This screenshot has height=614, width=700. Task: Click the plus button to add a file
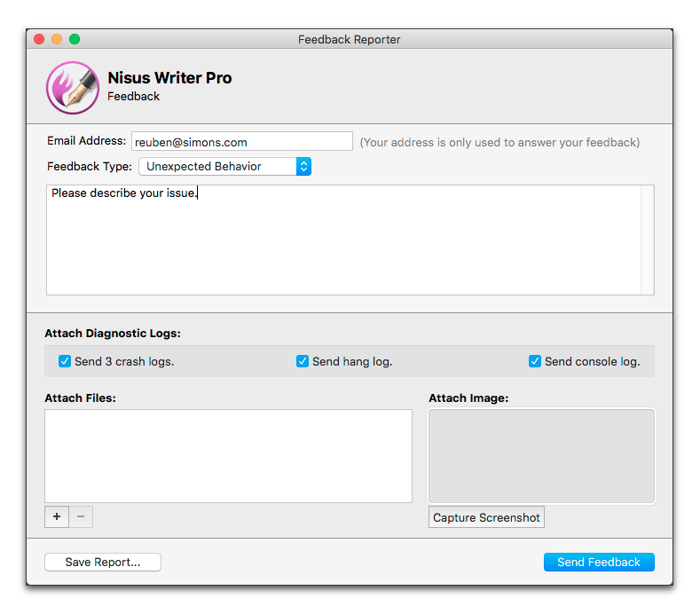point(57,516)
